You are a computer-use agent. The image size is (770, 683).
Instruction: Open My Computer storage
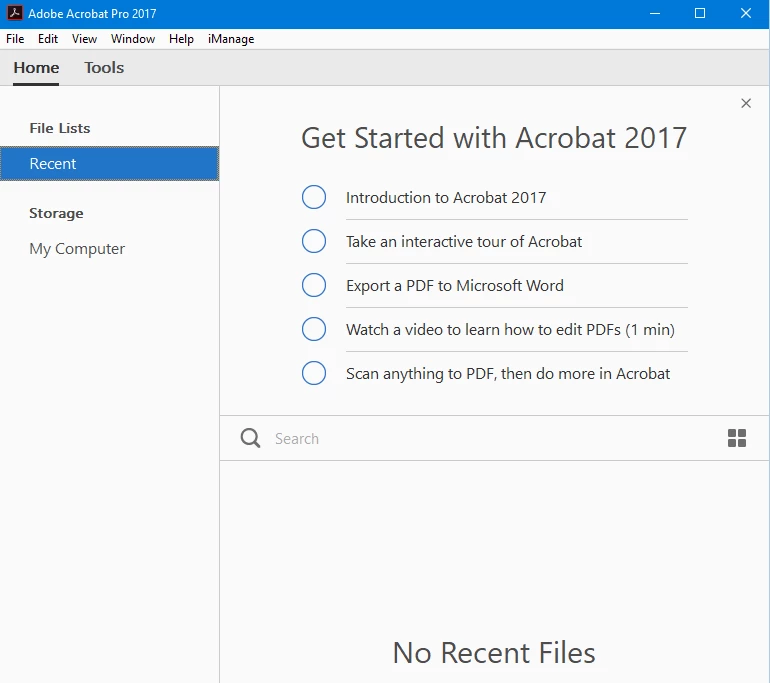pos(77,249)
